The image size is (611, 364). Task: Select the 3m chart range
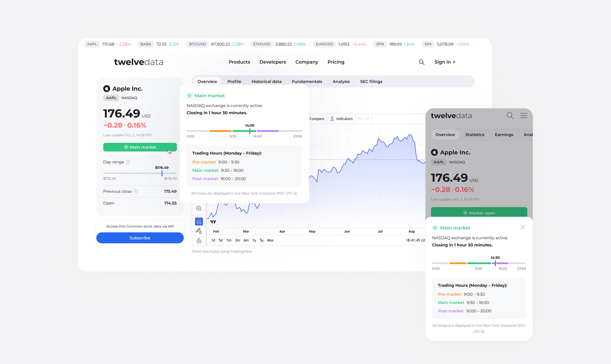pyautogui.click(x=237, y=240)
